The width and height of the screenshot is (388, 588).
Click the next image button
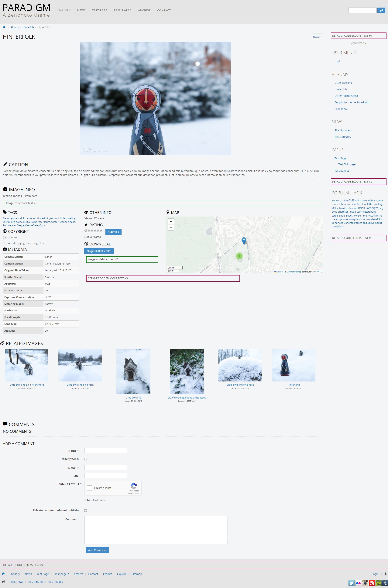click(x=317, y=37)
